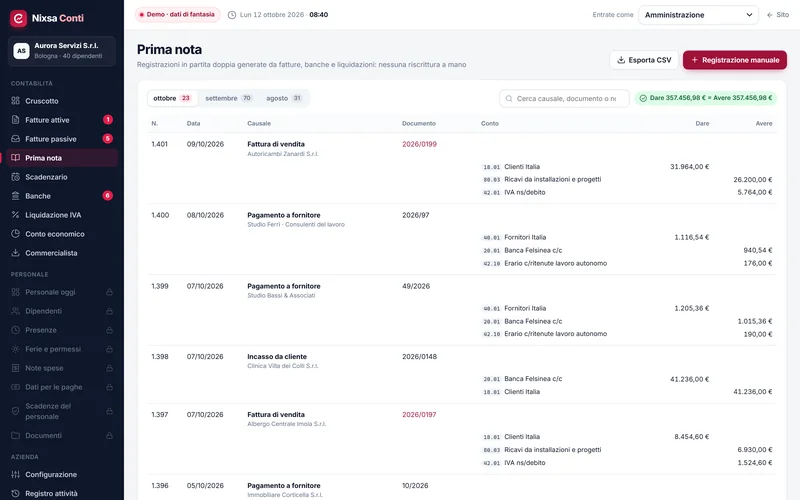800x500 pixels.
Task: Click the Configurazione sliders icon
Action: (15, 474)
